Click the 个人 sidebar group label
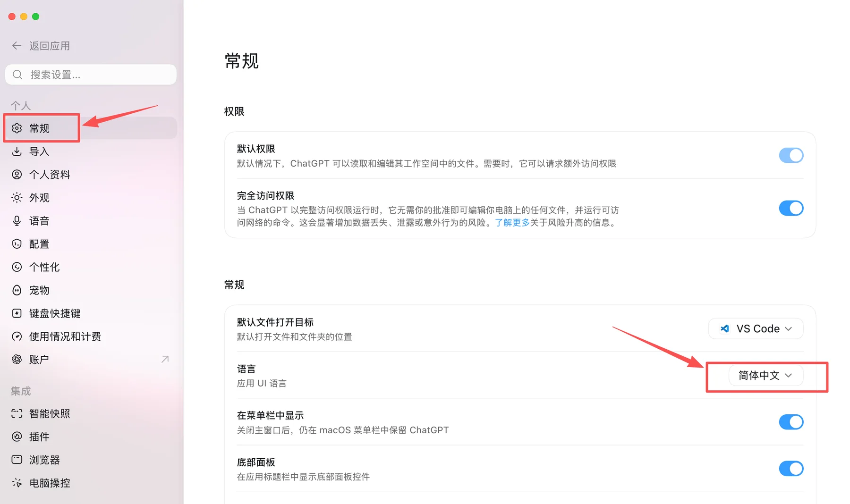The width and height of the screenshot is (850, 504). click(x=21, y=106)
